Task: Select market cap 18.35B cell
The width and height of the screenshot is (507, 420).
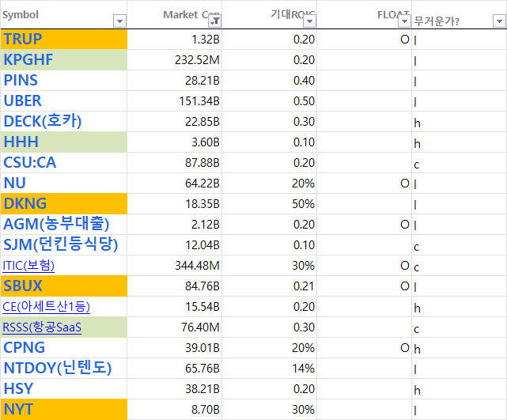Action: [175, 204]
